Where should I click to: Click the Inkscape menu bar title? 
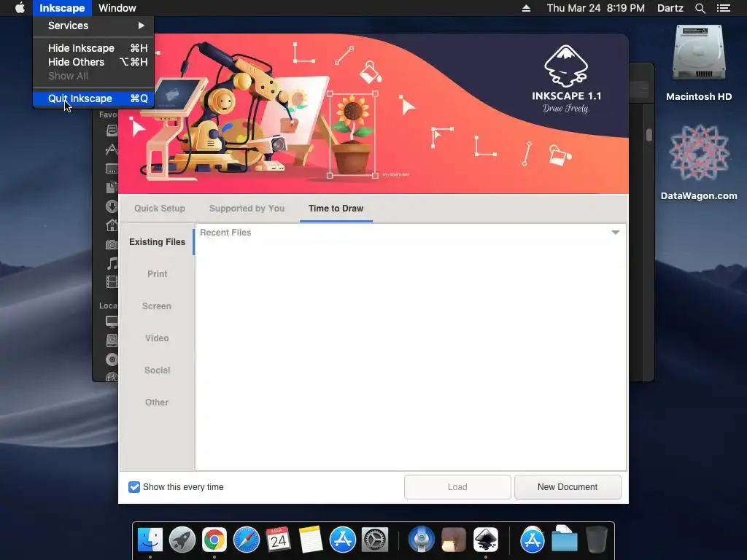62,8
